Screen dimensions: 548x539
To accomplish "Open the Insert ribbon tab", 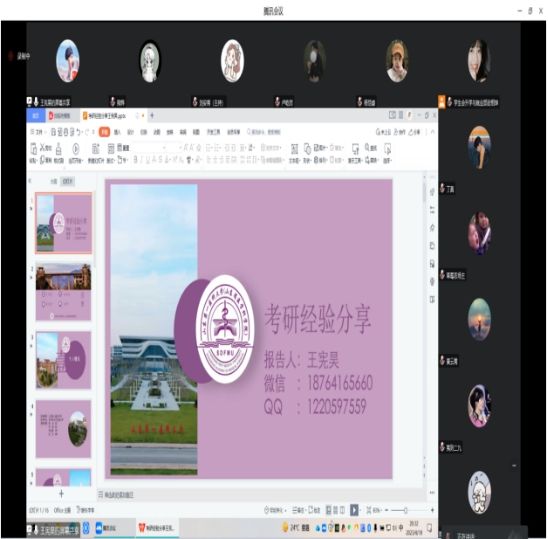I will click(117, 132).
